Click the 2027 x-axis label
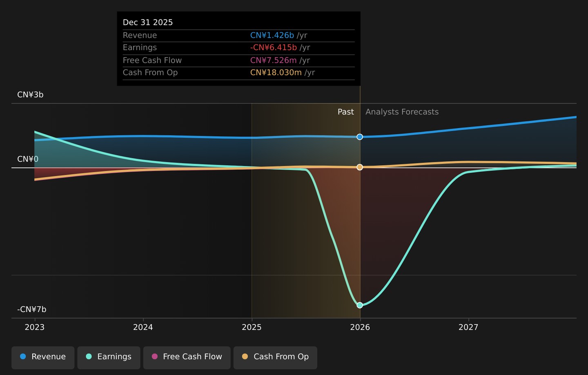The height and width of the screenshot is (375, 588). click(x=468, y=327)
